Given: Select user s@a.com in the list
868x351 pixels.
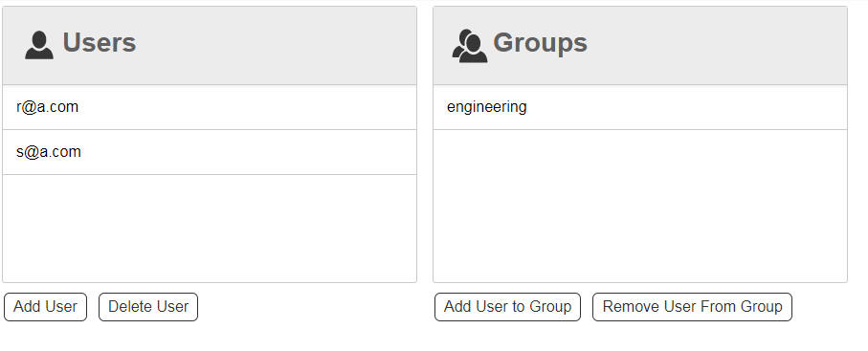Looking at the screenshot, I should tap(210, 152).
